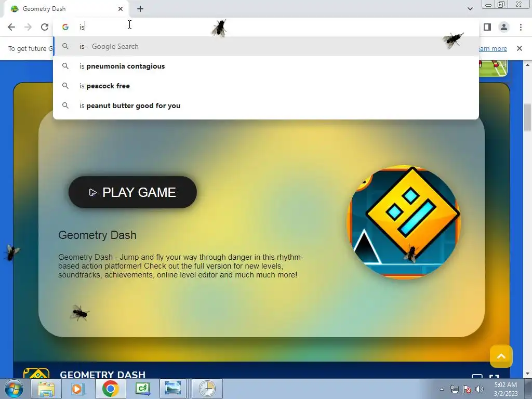Viewport: 532px width, 399px height.
Task: Click scrollbar down arrow
Action: (x=528, y=374)
